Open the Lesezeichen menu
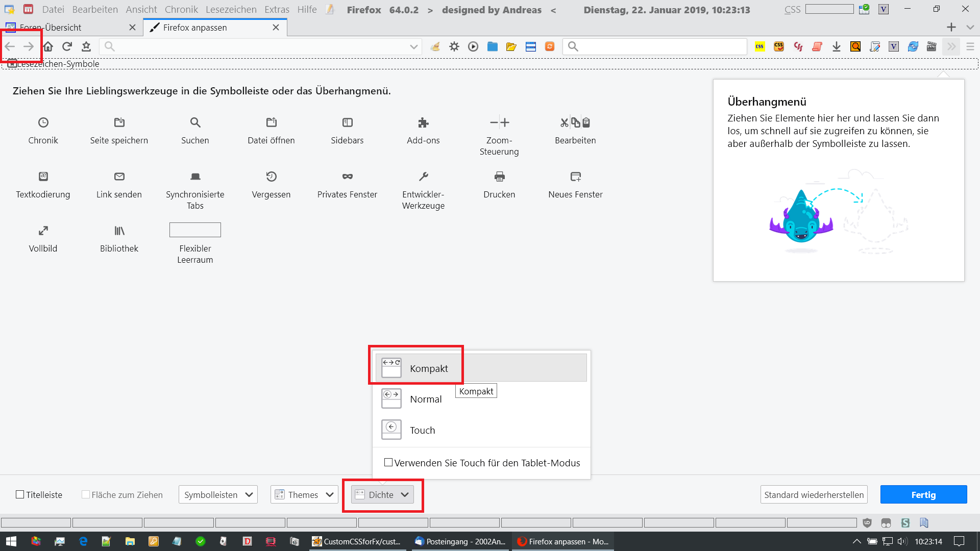Screen dimensions: 980x551 tap(231, 10)
